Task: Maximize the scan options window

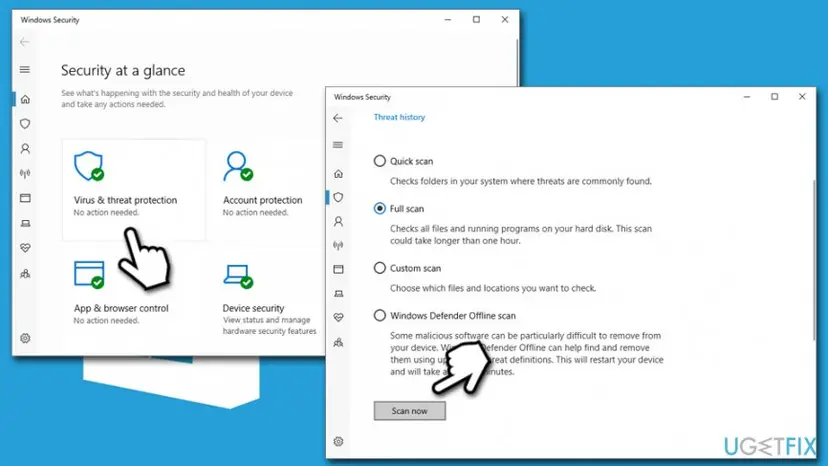Action: [775, 97]
